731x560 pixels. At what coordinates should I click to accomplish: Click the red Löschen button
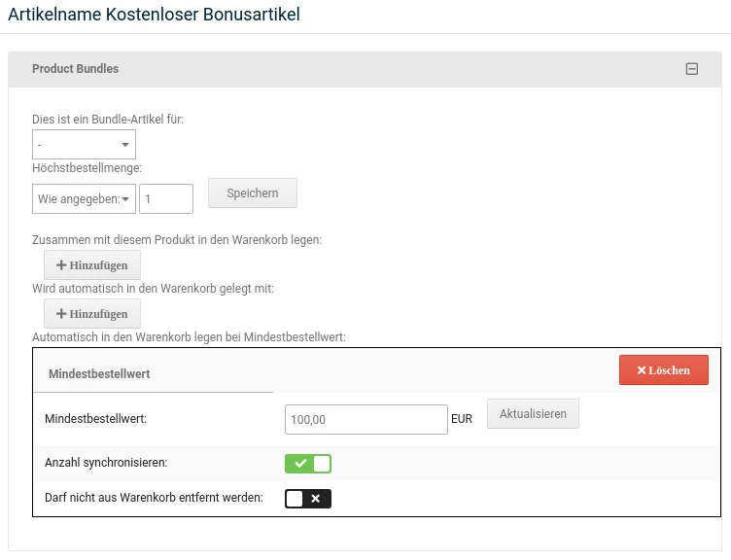click(x=663, y=370)
